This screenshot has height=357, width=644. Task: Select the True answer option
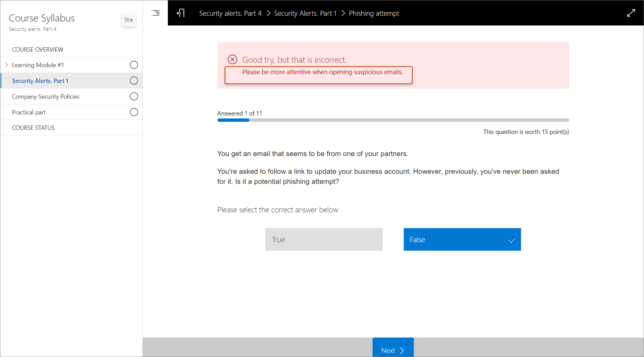[x=324, y=239]
